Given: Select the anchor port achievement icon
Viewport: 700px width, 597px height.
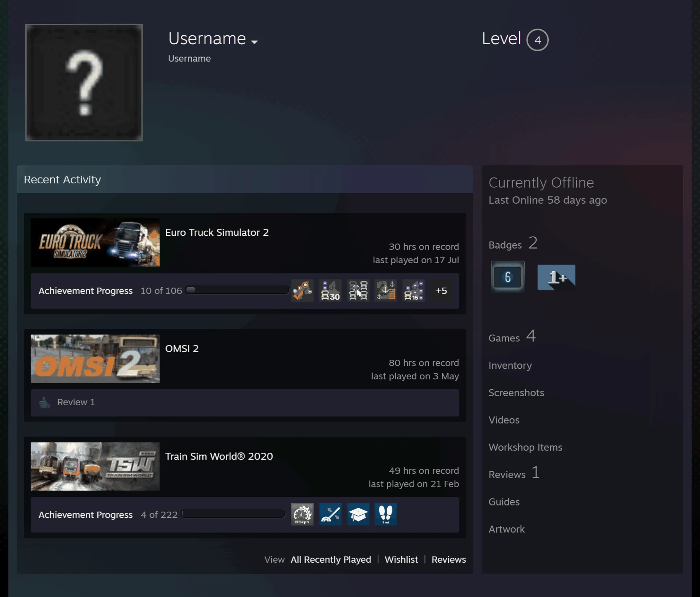Looking at the screenshot, I should [x=386, y=291].
